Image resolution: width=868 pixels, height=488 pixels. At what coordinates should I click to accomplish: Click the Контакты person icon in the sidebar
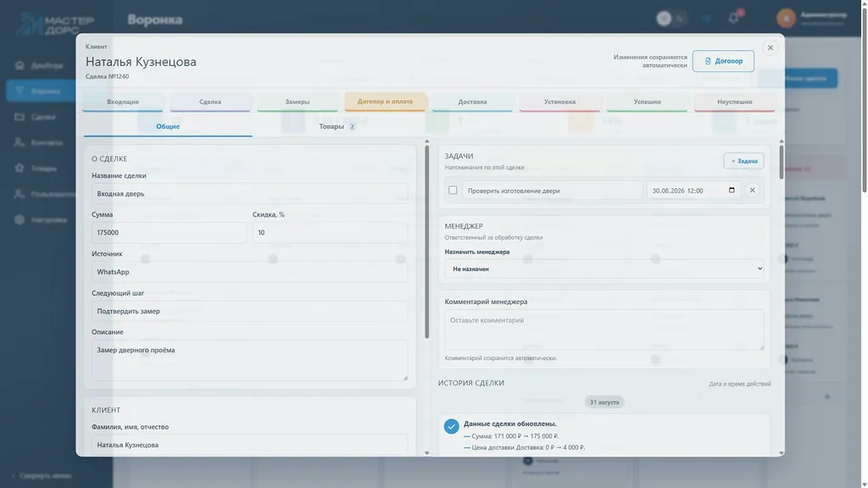(x=19, y=142)
